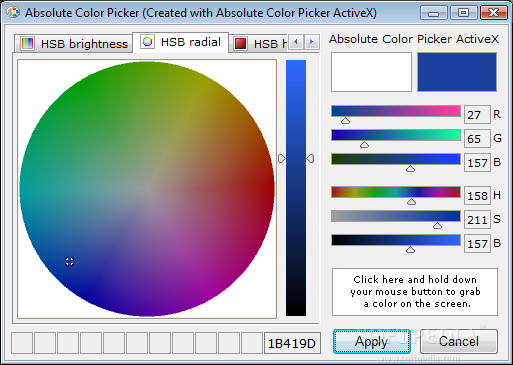Click the HSB brightness value field 157
This screenshot has width=513, height=365.
point(477,244)
